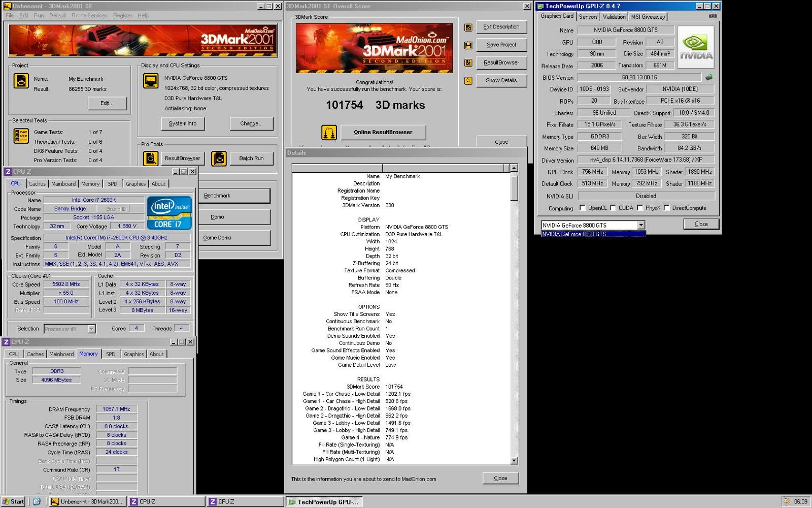Click the 101754 3D marks score text

coord(376,105)
